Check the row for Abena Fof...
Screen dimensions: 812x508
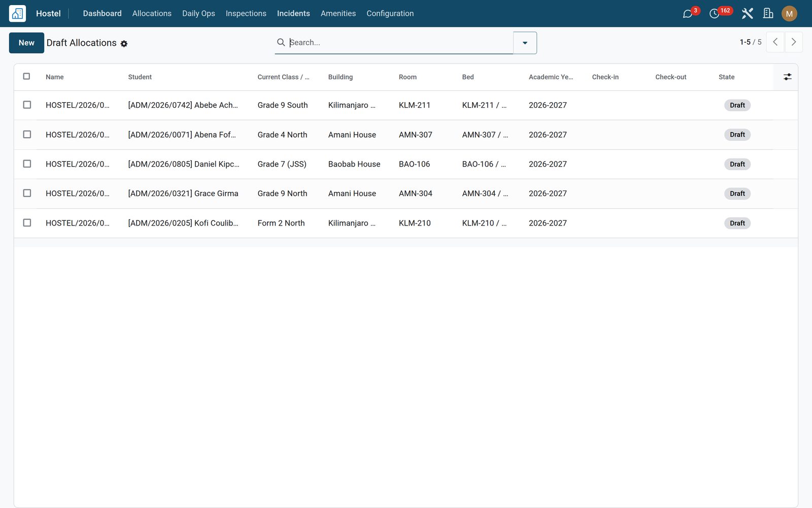27,134
